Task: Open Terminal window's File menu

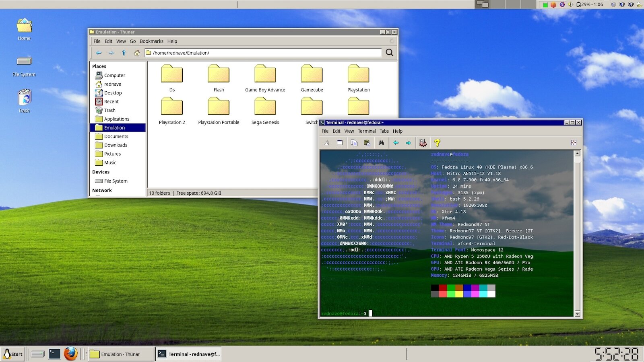Action: tap(325, 131)
